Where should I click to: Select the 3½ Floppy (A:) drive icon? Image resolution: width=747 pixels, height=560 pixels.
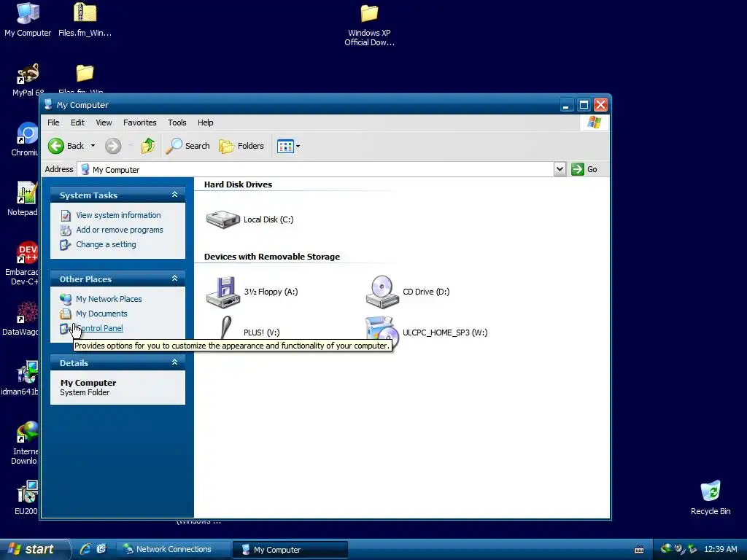click(223, 292)
